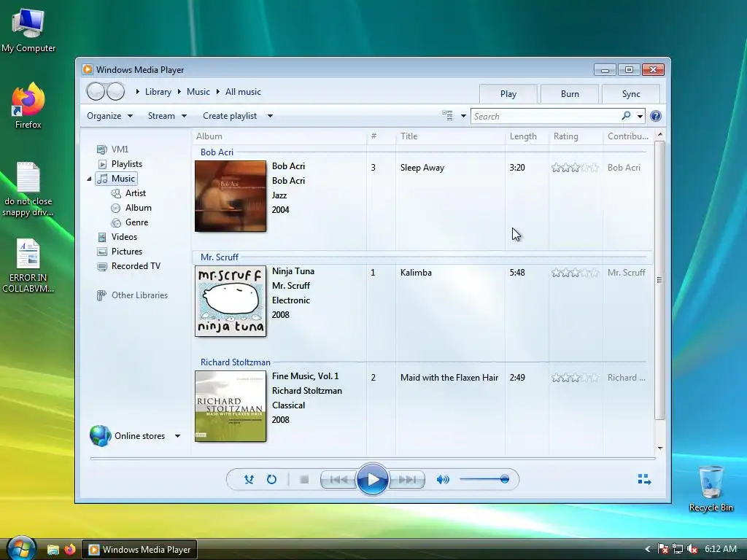The width and height of the screenshot is (747, 560).
Task: Select VM1 in the navigation pane
Action: pyautogui.click(x=113, y=149)
